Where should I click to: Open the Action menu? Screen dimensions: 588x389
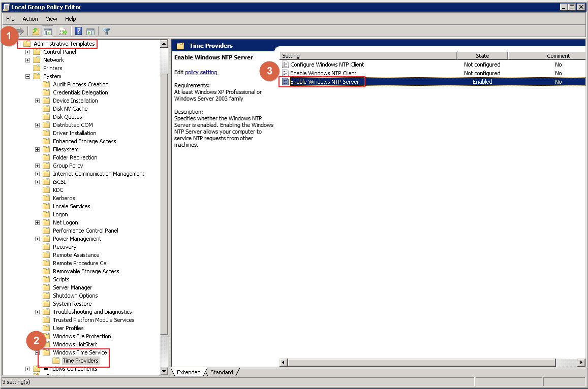30,19
